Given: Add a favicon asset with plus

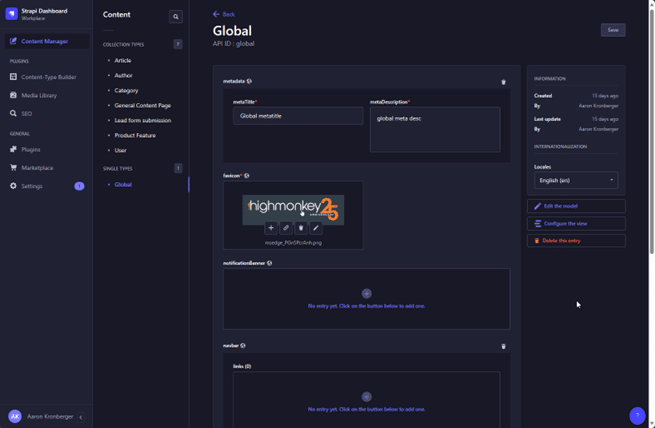Looking at the screenshot, I should click(x=271, y=228).
